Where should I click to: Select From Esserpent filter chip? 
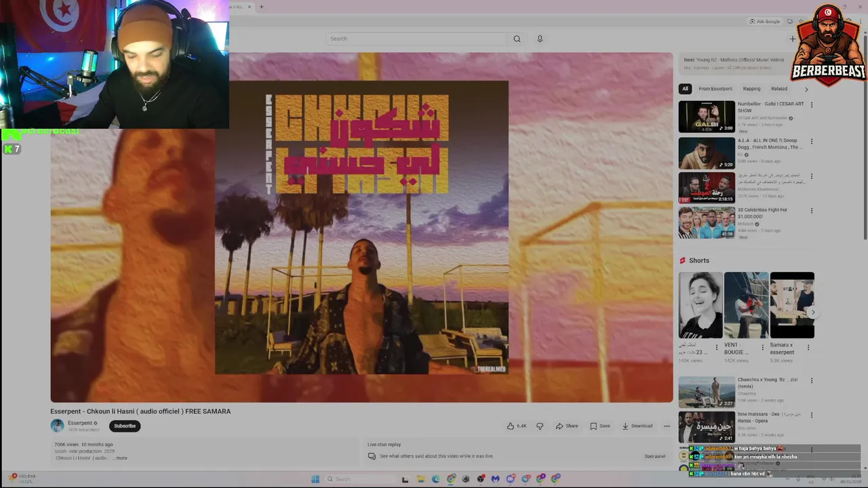[715, 89]
